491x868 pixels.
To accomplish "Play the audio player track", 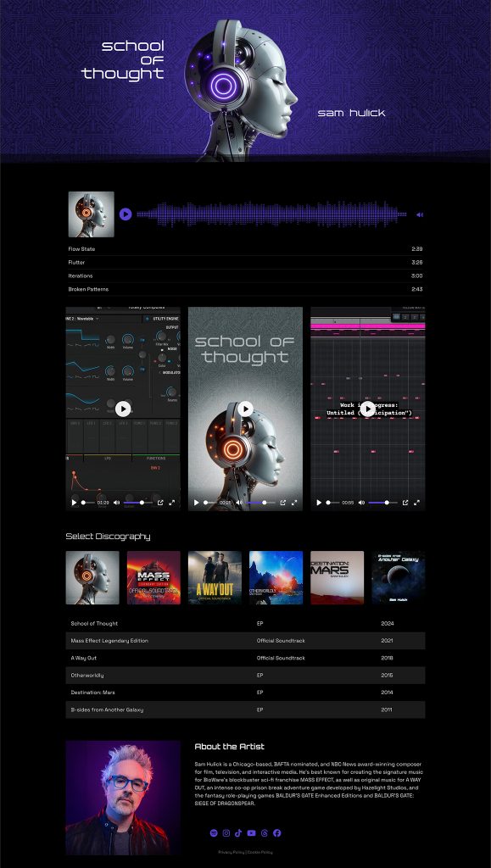I will (126, 214).
